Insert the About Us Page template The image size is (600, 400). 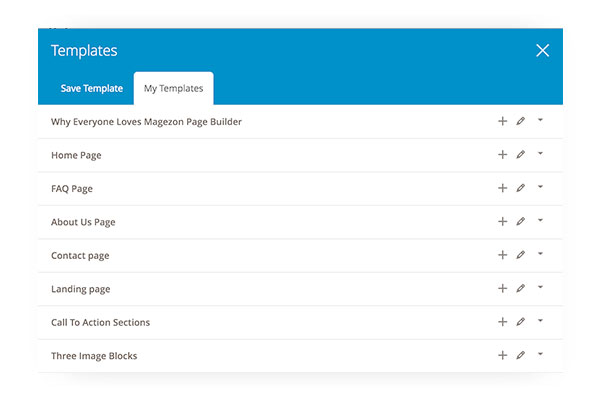[502, 222]
